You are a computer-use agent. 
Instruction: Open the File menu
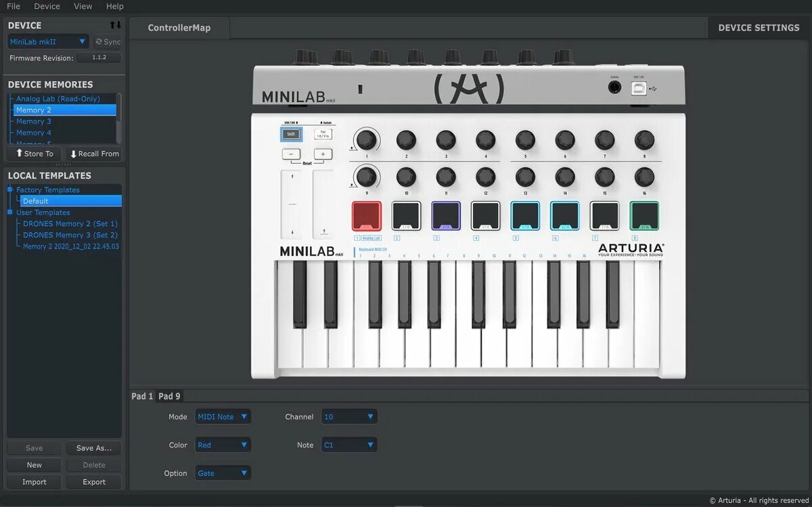(14, 6)
